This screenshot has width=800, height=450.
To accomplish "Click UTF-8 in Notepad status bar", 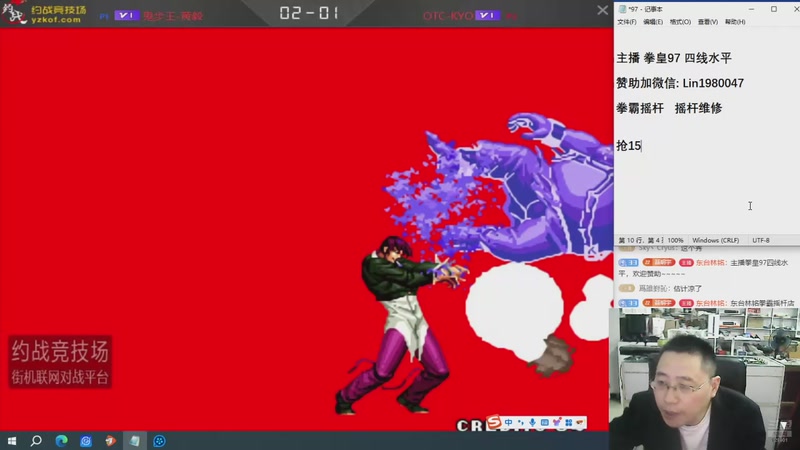I will (x=761, y=240).
